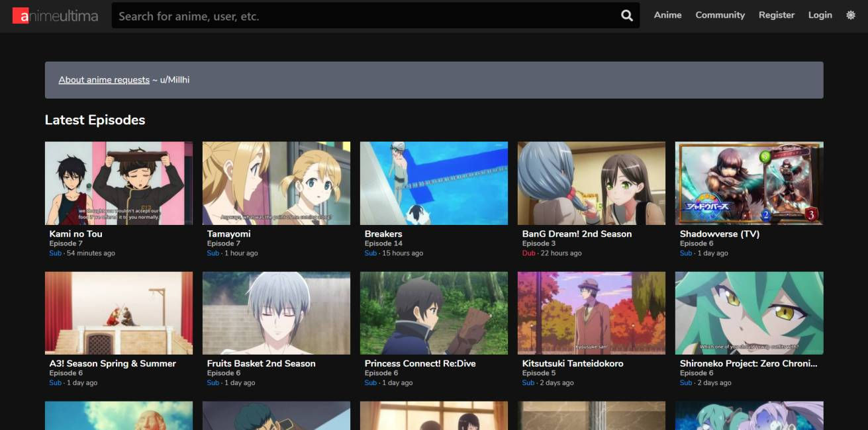Click the Fruits Basket 2nd Season title
Screen dimensions: 868x430
pos(261,363)
